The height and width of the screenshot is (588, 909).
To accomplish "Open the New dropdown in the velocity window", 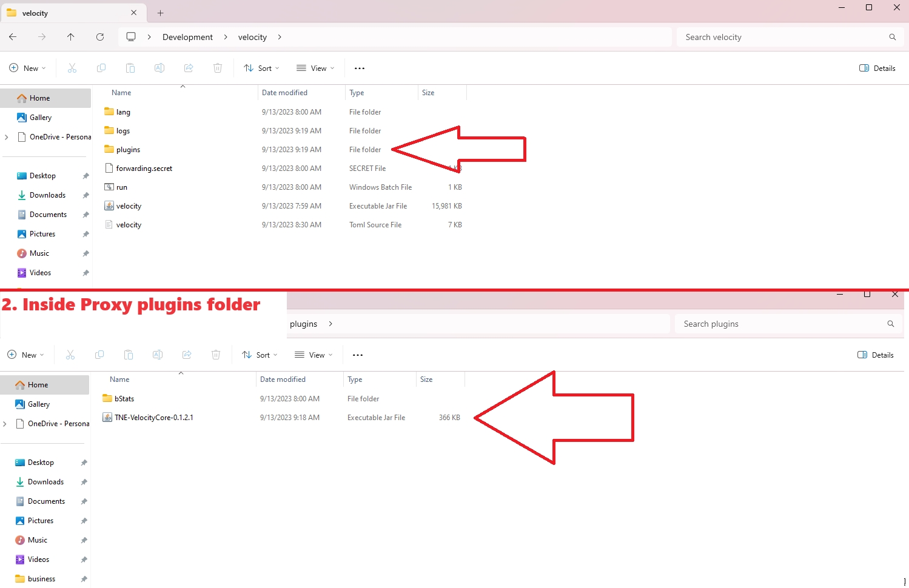I will (28, 68).
